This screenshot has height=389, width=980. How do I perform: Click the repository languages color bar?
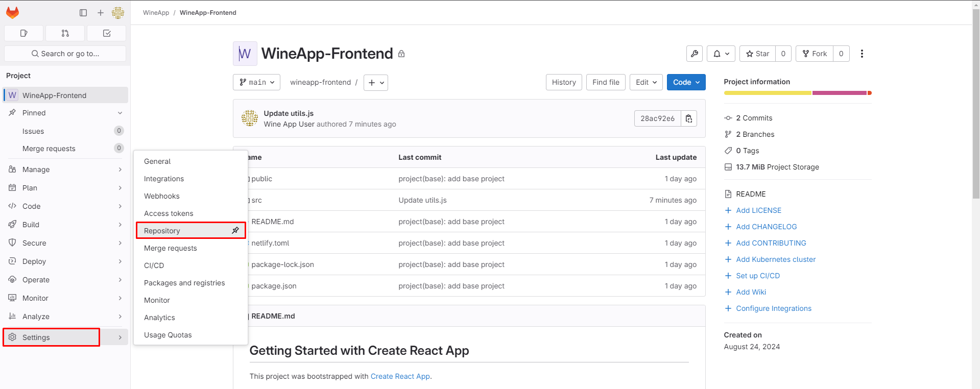click(x=797, y=93)
